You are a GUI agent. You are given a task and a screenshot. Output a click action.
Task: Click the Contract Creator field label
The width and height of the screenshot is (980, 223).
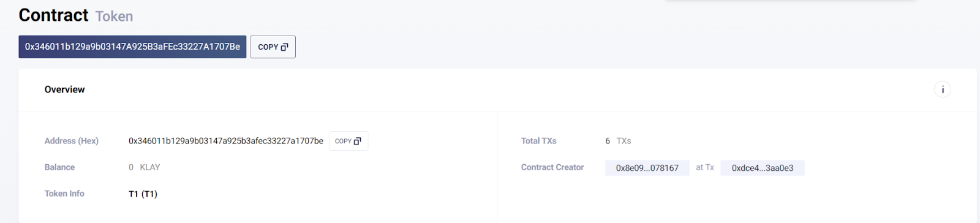coord(552,167)
